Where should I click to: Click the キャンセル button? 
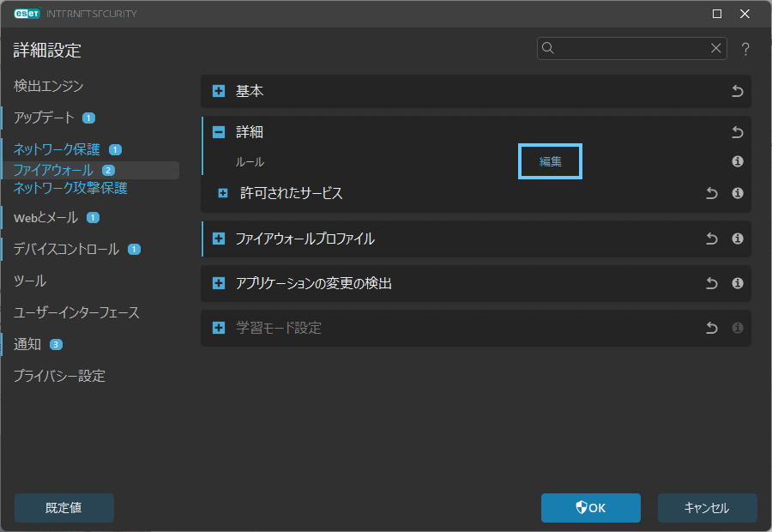(x=707, y=508)
